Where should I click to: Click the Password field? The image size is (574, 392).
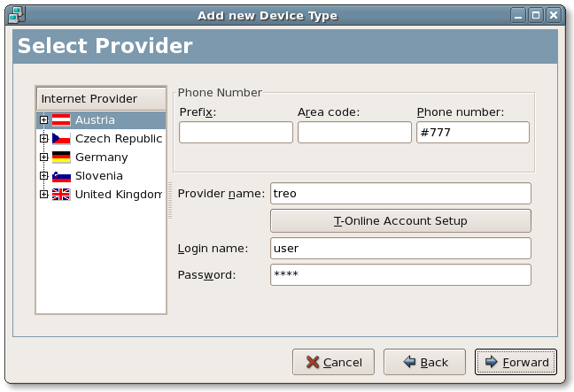tap(400, 275)
